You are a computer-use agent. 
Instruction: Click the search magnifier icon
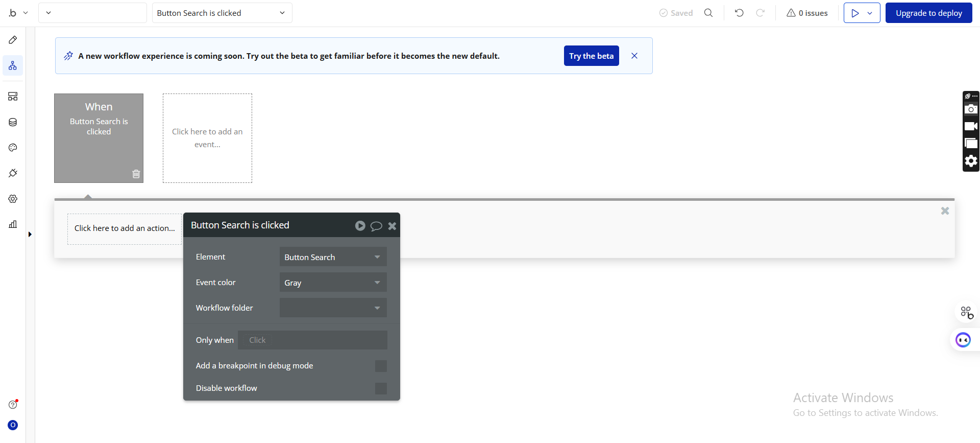[x=708, y=13]
